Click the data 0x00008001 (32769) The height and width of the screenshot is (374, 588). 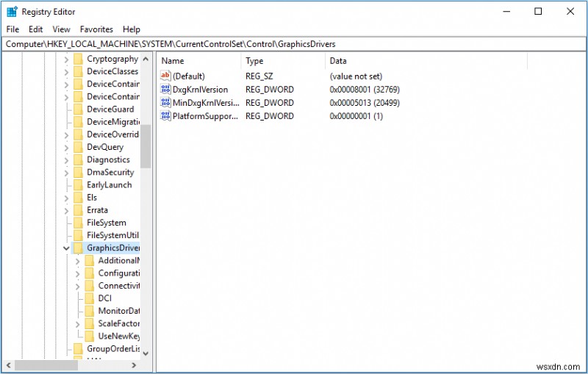pos(365,89)
